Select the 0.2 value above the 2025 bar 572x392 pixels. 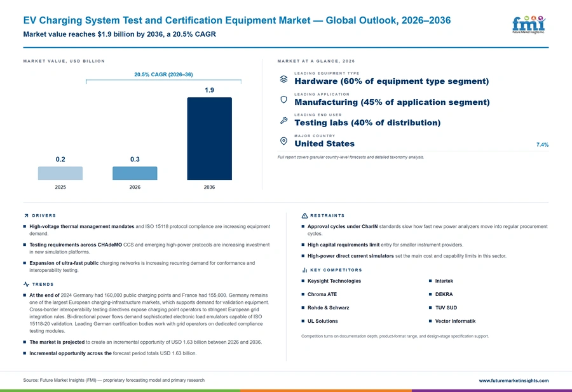(60, 159)
